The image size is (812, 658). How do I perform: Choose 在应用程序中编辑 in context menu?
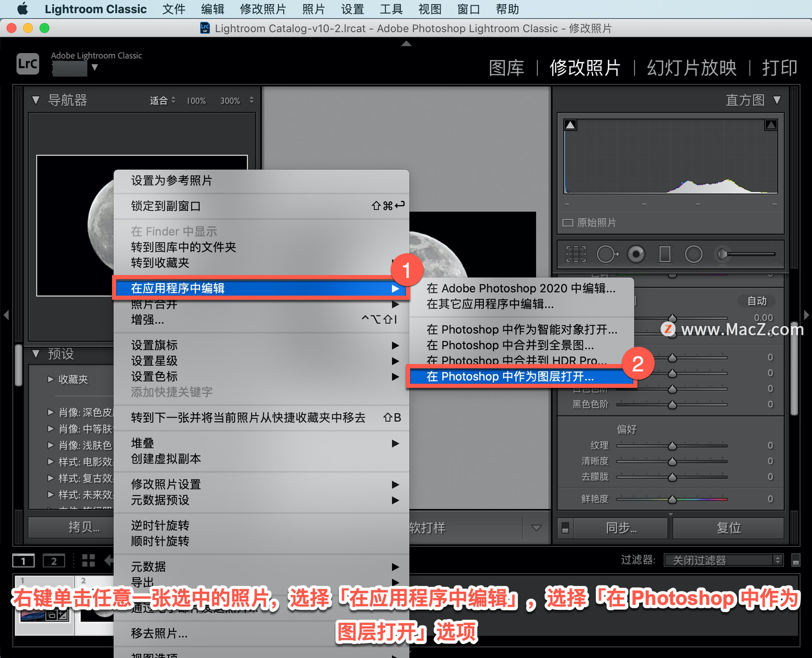[261, 288]
